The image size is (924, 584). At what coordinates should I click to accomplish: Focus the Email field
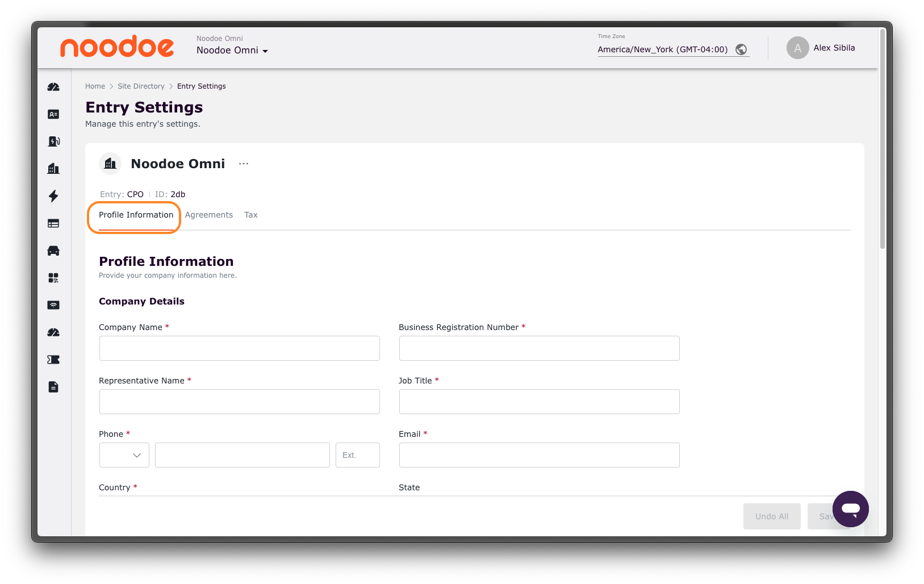(x=540, y=455)
